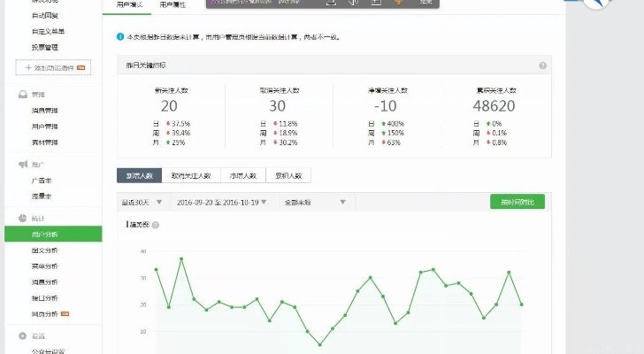644x354 pixels.
Task: Click the 推广 megaphone icon in sidebar
Action: 23,165
